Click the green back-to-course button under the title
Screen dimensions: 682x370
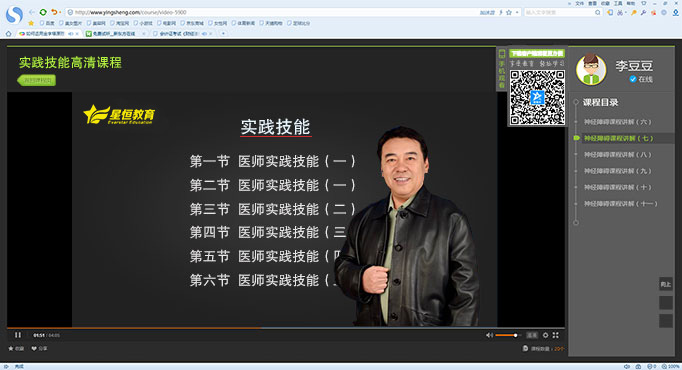(37, 80)
